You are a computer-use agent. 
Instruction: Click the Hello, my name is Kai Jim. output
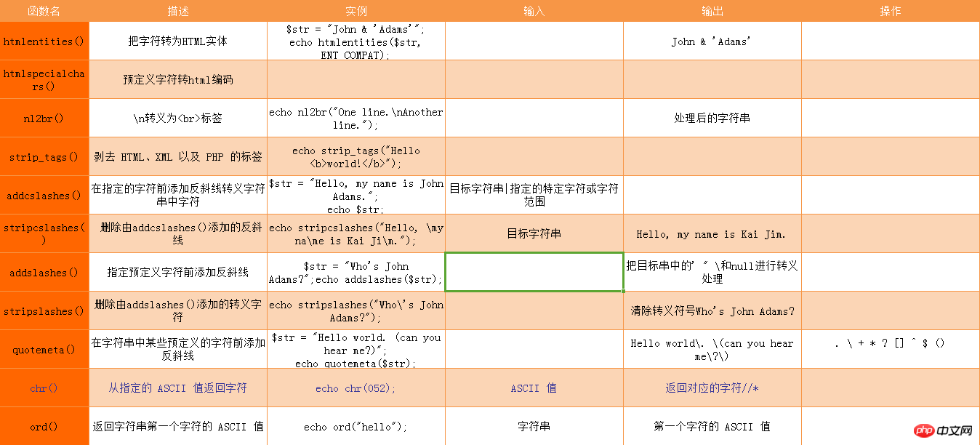click(712, 233)
